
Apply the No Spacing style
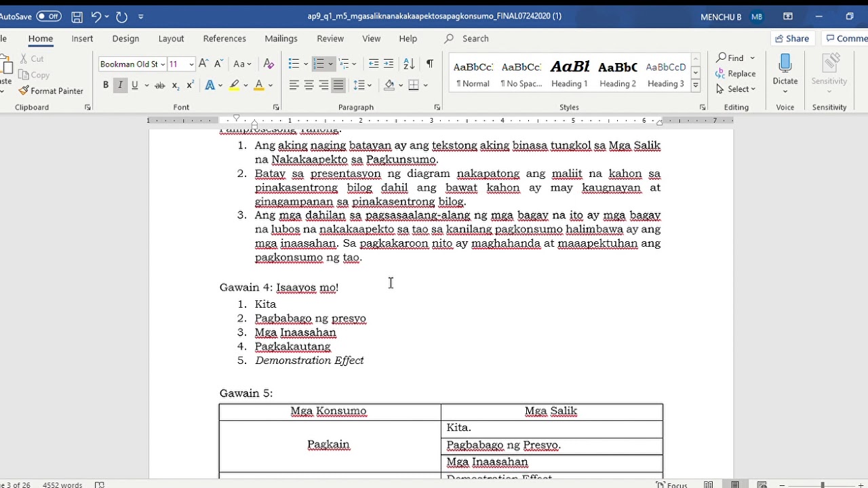tap(521, 74)
